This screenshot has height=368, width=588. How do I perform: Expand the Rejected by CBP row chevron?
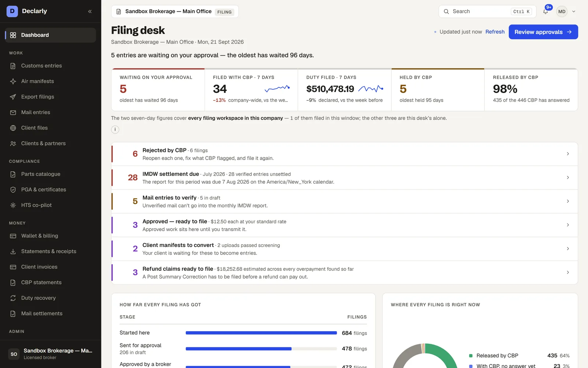point(568,154)
